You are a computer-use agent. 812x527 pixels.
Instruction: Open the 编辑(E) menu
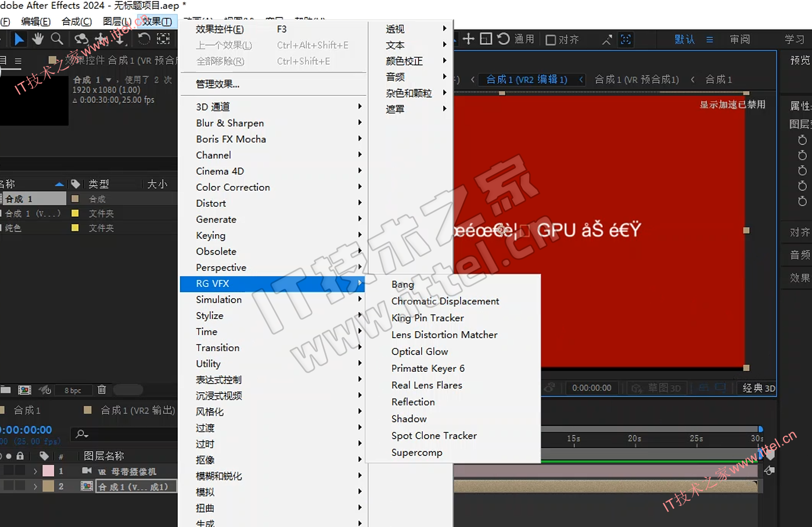(35, 21)
